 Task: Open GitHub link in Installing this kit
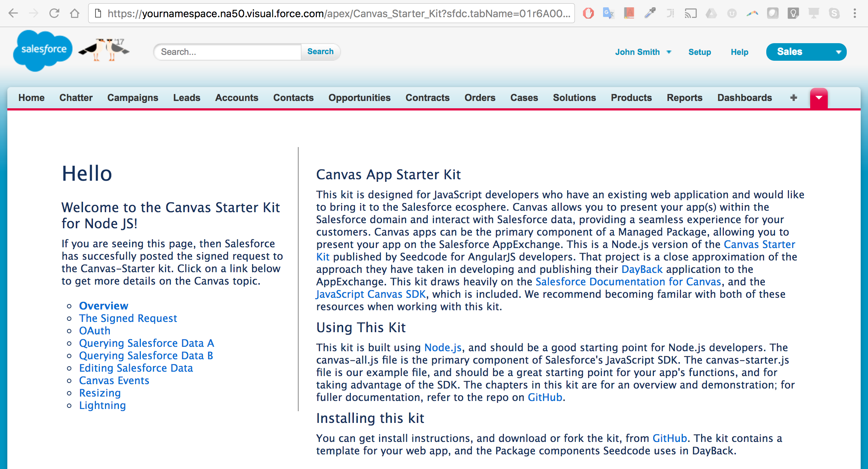(670, 438)
